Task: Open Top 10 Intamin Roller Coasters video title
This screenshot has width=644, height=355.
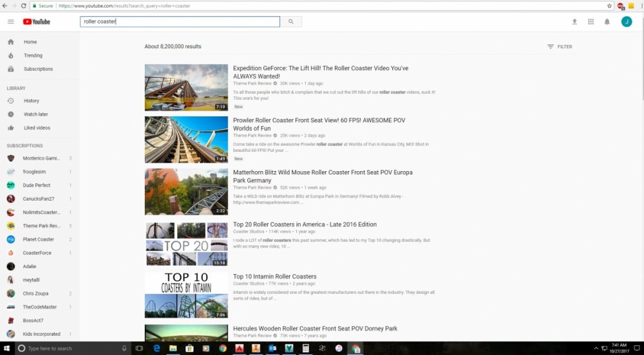Action: [274, 277]
